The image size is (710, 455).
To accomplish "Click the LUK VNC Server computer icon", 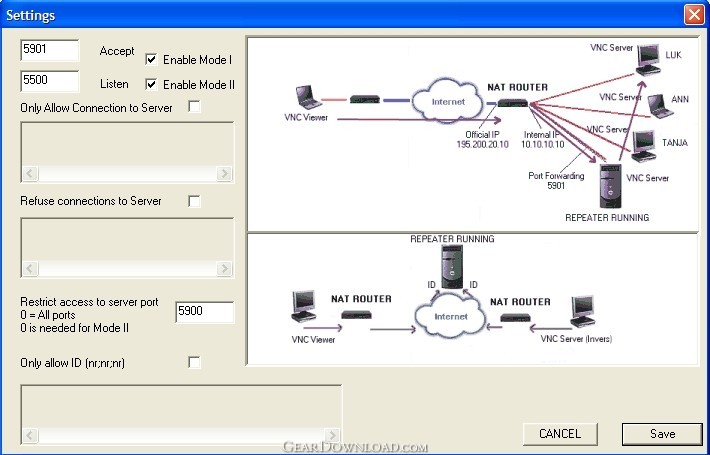I will 648,59.
